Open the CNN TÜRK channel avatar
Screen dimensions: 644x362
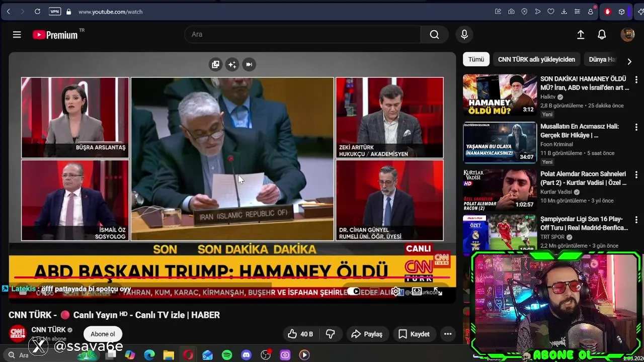(18, 333)
